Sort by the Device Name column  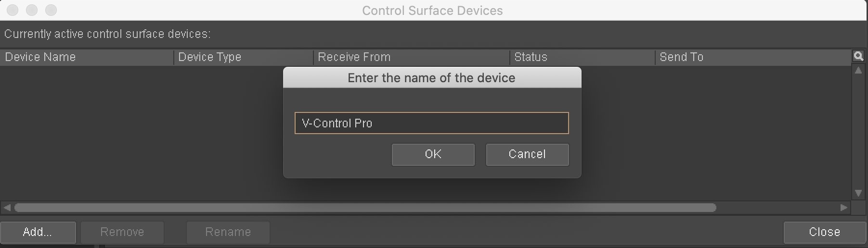(87, 57)
